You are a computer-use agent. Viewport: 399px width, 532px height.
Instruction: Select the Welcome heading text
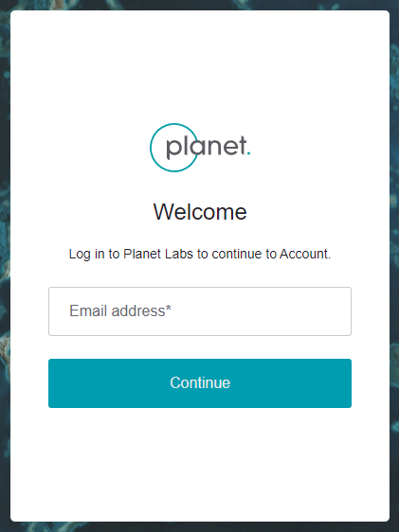[x=200, y=212]
